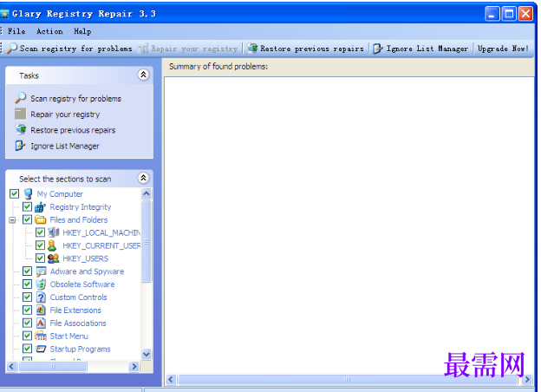The height and width of the screenshot is (392, 541).
Task: Uncheck the HKEY_USERS checkbox
Action: point(40,258)
